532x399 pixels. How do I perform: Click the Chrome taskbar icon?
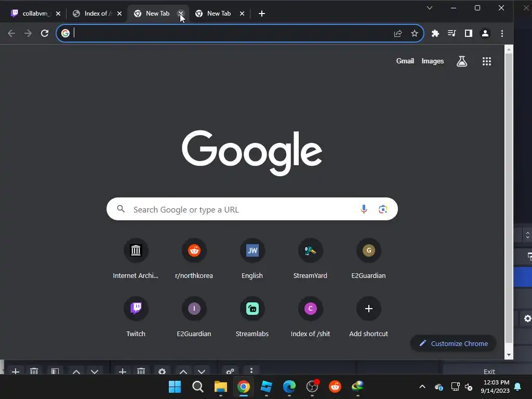tap(244, 387)
